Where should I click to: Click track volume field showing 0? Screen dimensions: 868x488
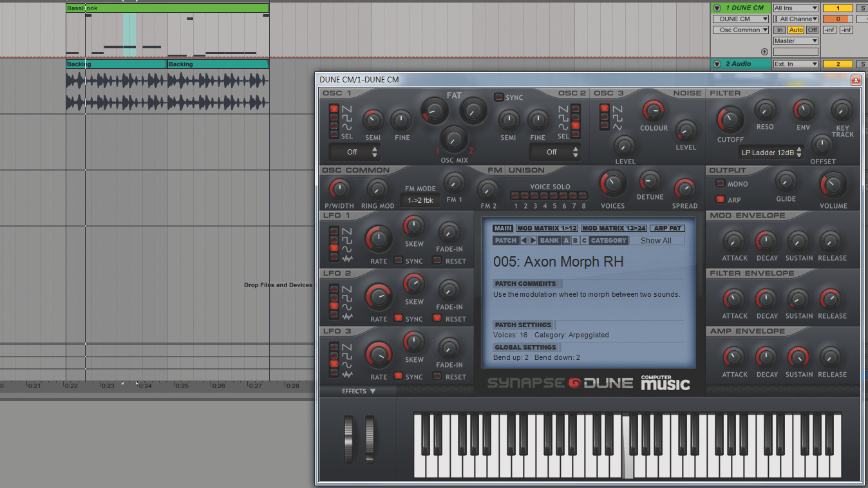click(838, 19)
